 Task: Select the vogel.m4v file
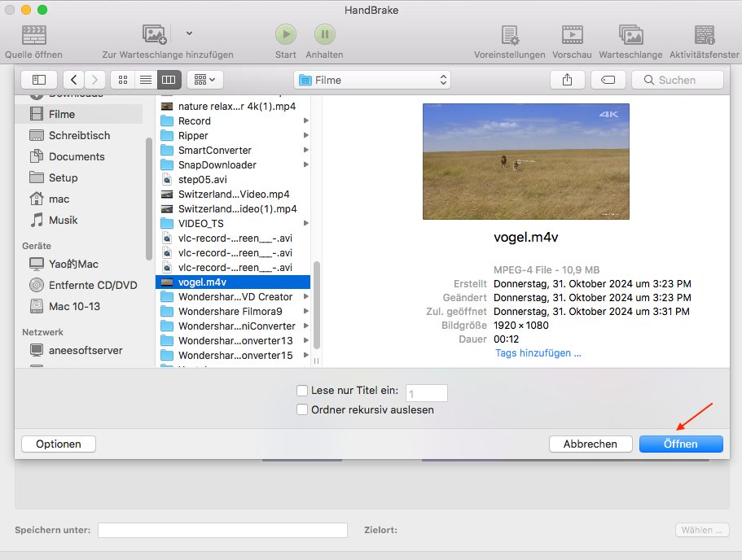[x=233, y=282]
